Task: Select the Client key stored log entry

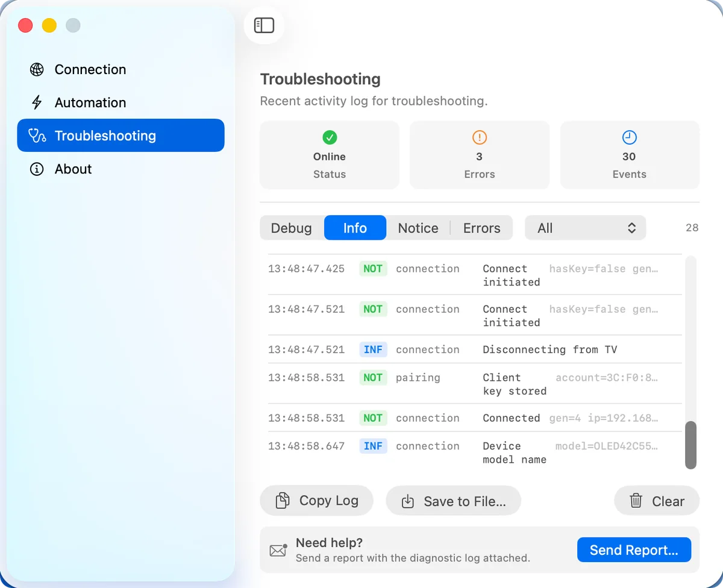Action: click(x=475, y=384)
